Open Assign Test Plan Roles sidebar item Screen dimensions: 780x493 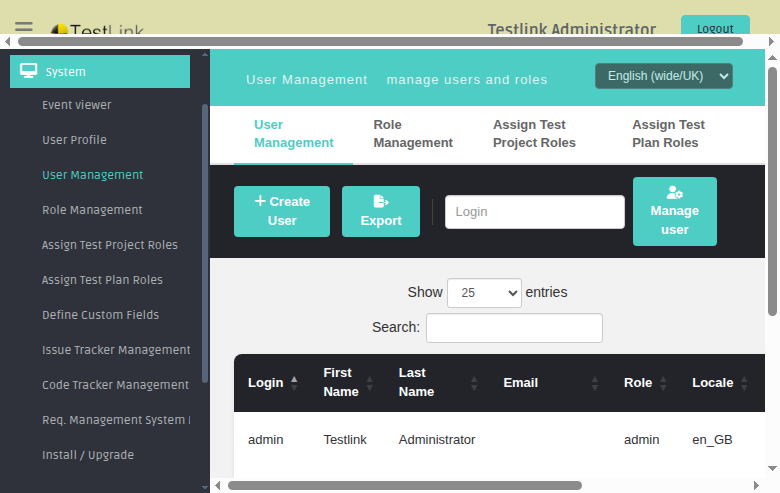click(x=102, y=280)
